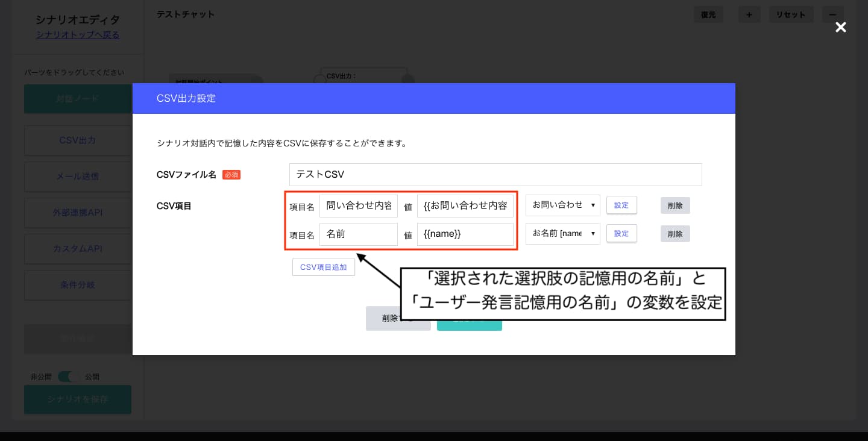The width and height of the screenshot is (868, 441).
Task: Edit the 値 field containing {{お問い合わせ内容
Action: pos(465,205)
